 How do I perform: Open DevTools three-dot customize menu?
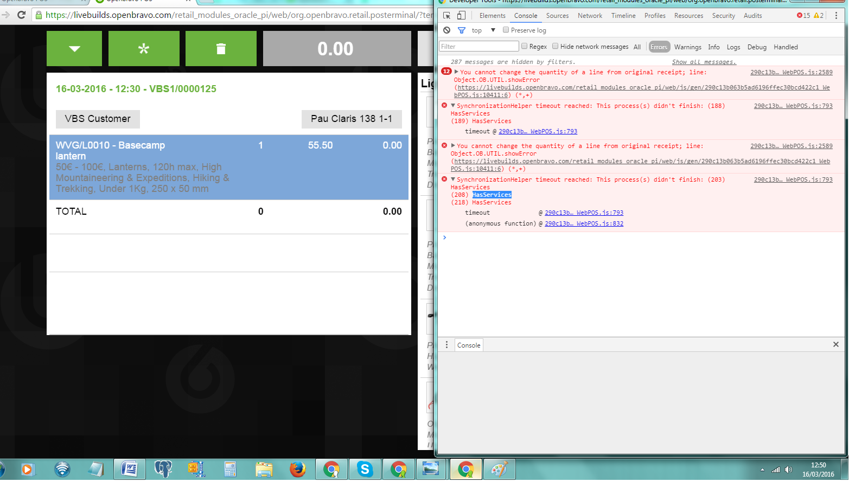[836, 16]
